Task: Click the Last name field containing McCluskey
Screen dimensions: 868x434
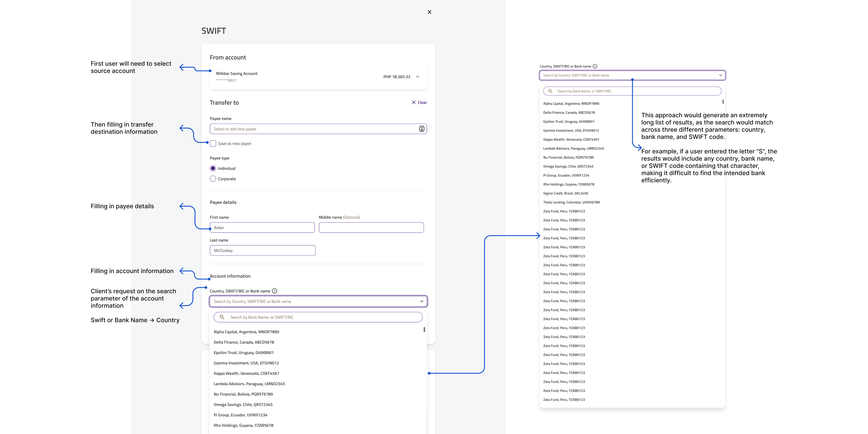Action: (x=263, y=250)
